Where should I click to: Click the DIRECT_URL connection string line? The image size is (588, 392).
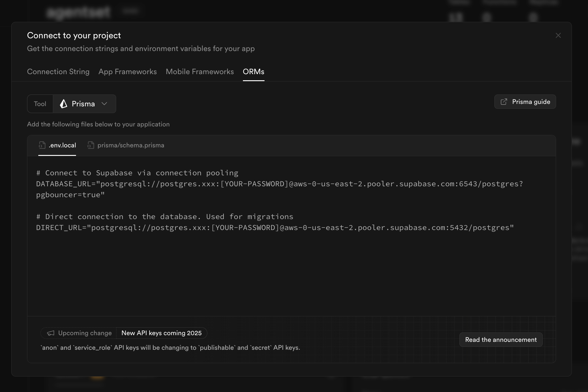click(x=275, y=228)
